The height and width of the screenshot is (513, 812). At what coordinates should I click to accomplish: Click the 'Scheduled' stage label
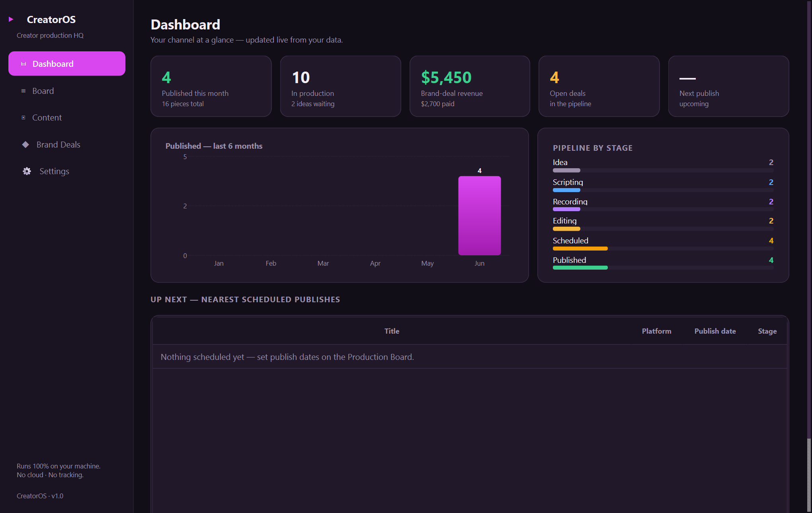coord(570,241)
